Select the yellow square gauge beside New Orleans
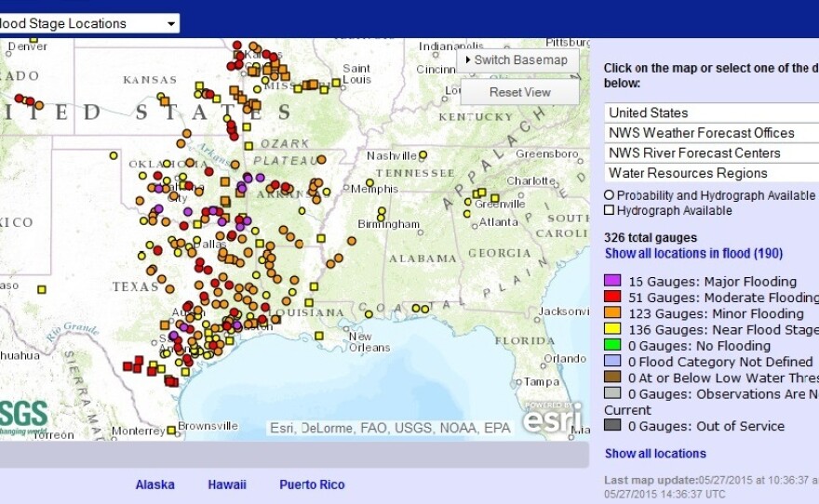This screenshot has width=819, height=504. tap(319, 336)
